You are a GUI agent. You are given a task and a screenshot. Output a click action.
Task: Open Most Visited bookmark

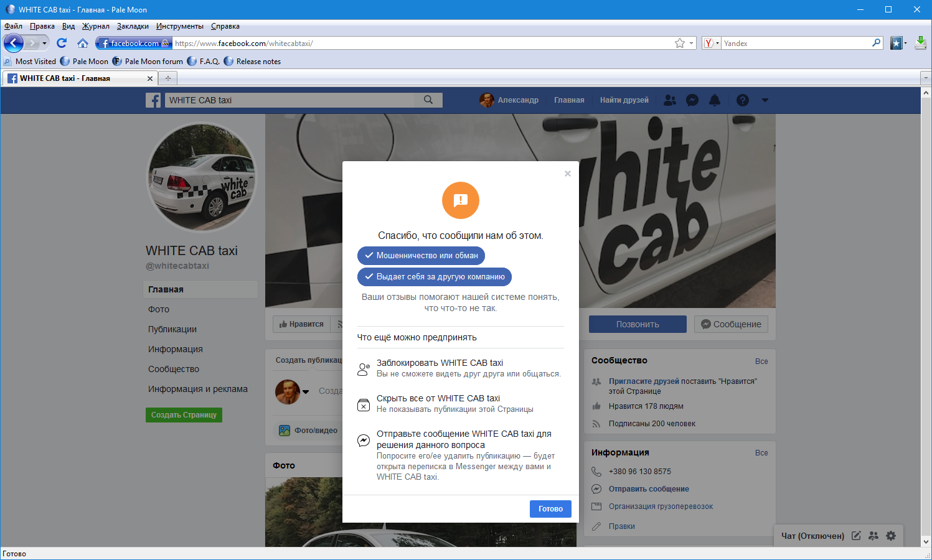pyautogui.click(x=30, y=62)
